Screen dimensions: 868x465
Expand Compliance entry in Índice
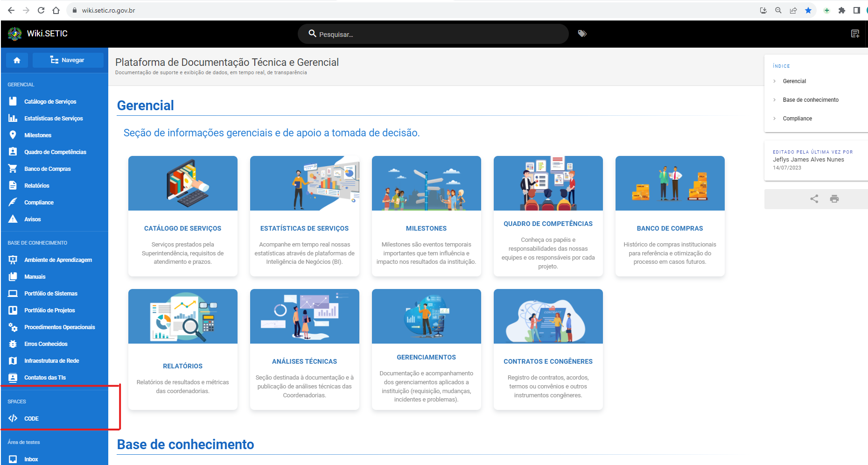pos(797,119)
